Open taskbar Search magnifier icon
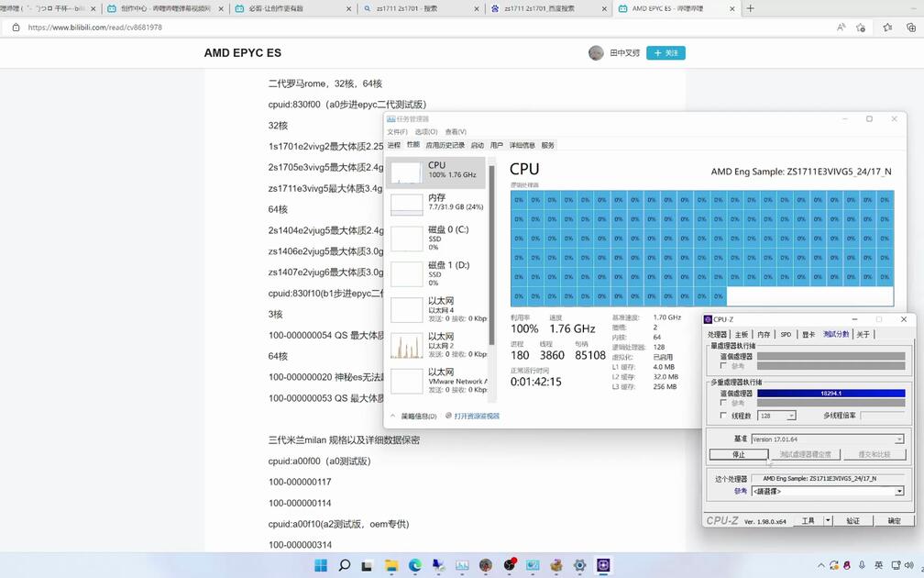This screenshot has height=578, width=924. pos(344,565)
